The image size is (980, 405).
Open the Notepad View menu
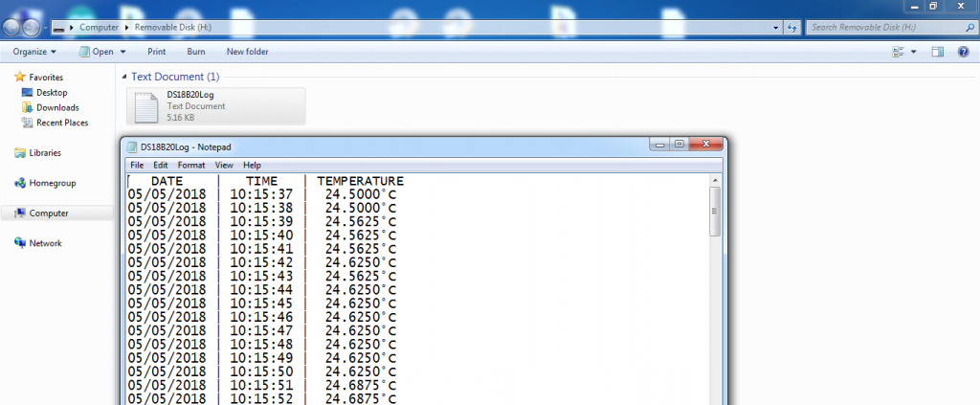coord(224,165)
